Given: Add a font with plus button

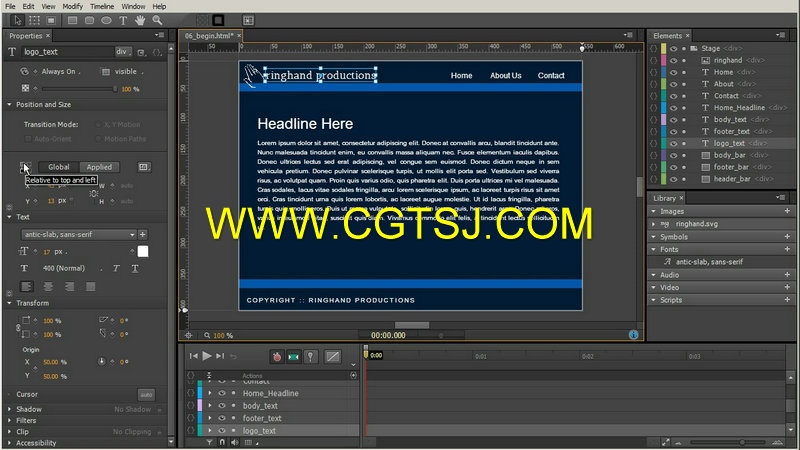Looking at the screenshot, I should tap(143, 234).
